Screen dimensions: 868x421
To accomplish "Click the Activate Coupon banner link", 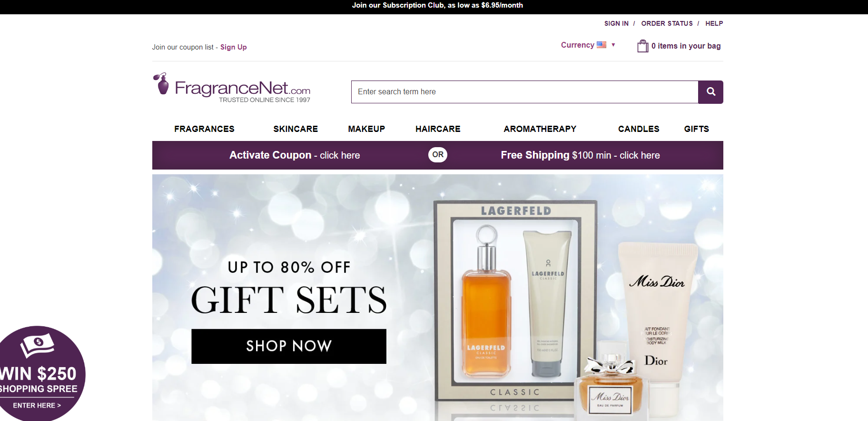I will (295, 155).
